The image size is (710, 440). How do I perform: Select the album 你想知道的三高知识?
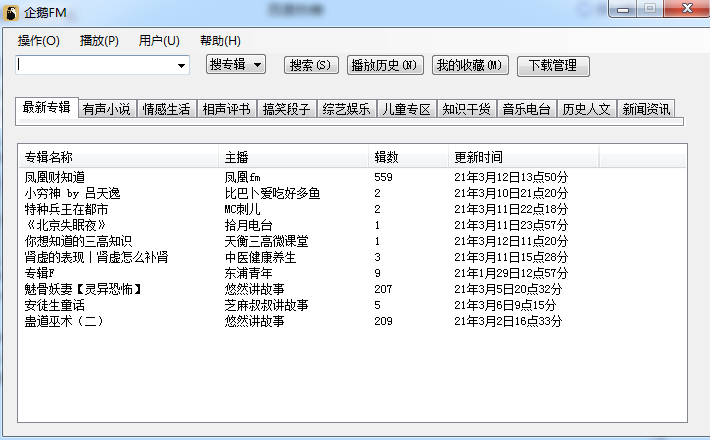78,241
